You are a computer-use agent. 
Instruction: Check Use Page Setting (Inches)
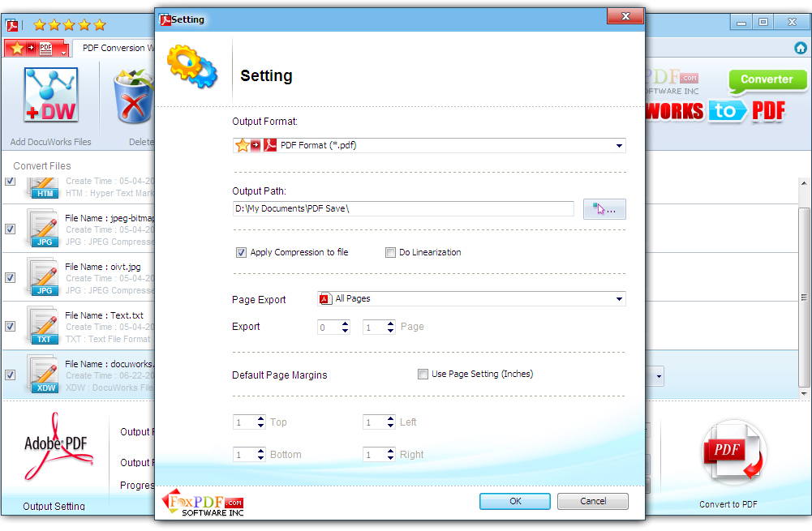point(423,375)
